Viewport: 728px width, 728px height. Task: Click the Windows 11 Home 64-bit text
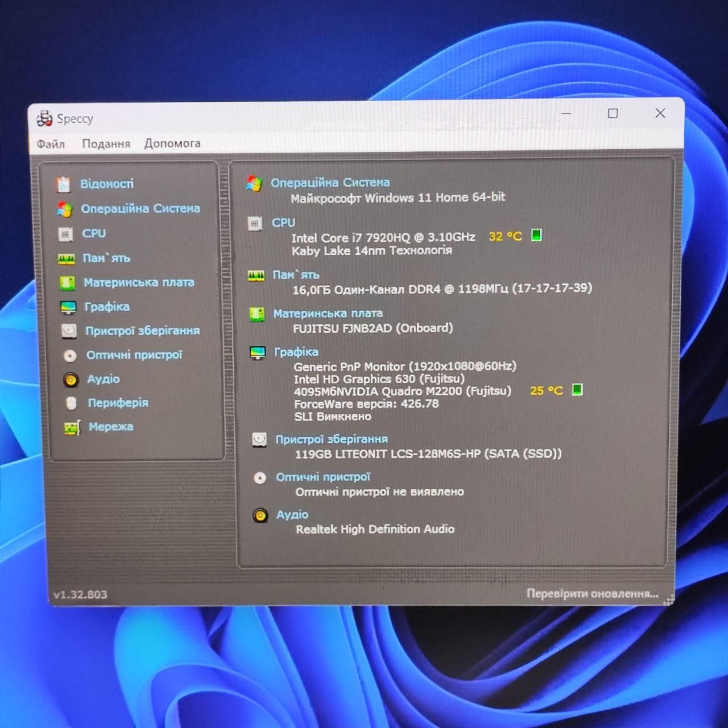tap(398, 197)
